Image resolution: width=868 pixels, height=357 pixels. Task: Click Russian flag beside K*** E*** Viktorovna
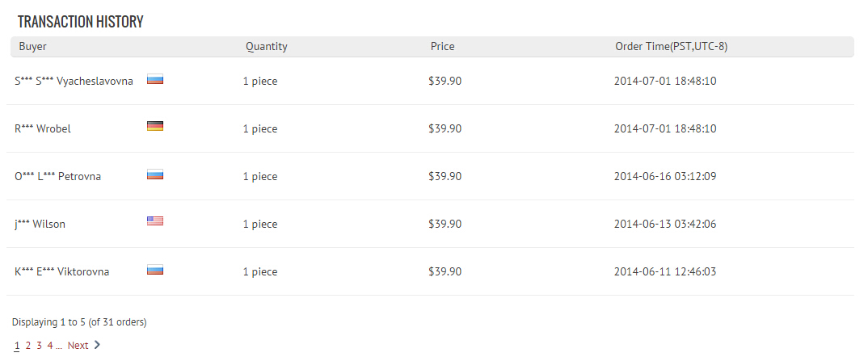(155, 270)
